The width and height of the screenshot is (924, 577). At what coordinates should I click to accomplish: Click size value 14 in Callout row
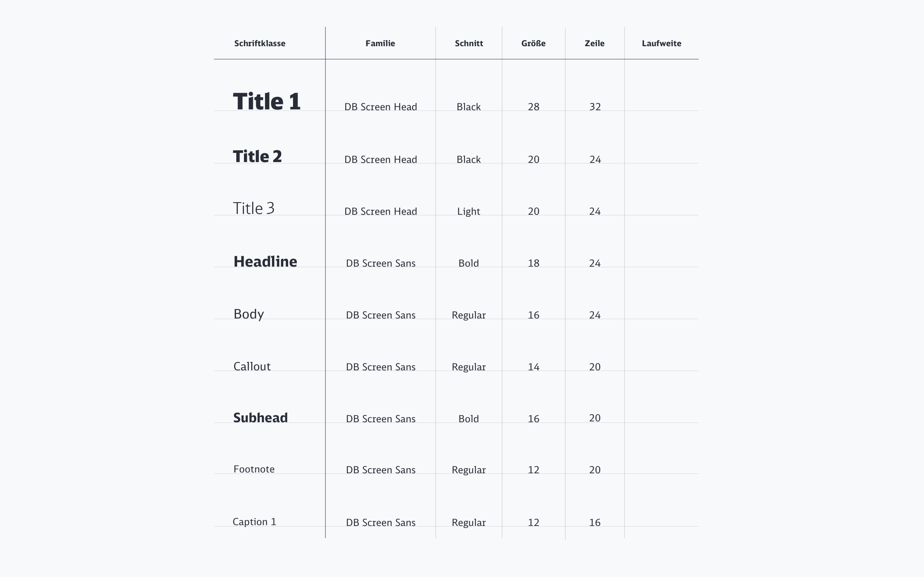coord(534,367)
